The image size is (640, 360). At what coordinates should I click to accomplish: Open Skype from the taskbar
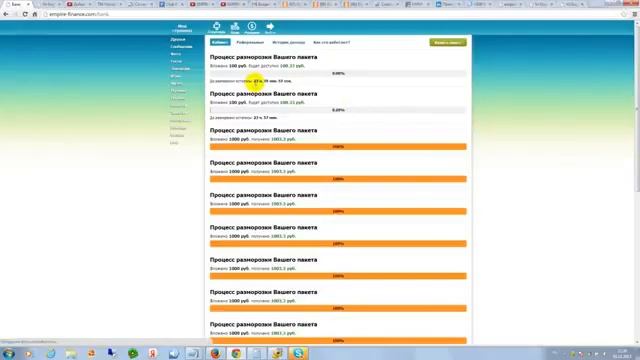pyautogui.click(x=298, y=353)
